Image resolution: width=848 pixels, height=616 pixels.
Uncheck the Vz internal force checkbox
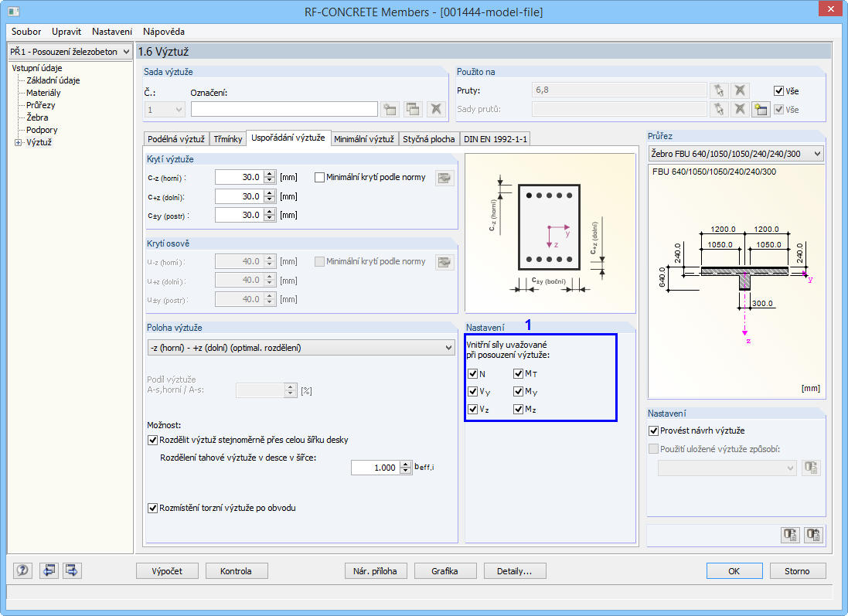coord(474,409)
